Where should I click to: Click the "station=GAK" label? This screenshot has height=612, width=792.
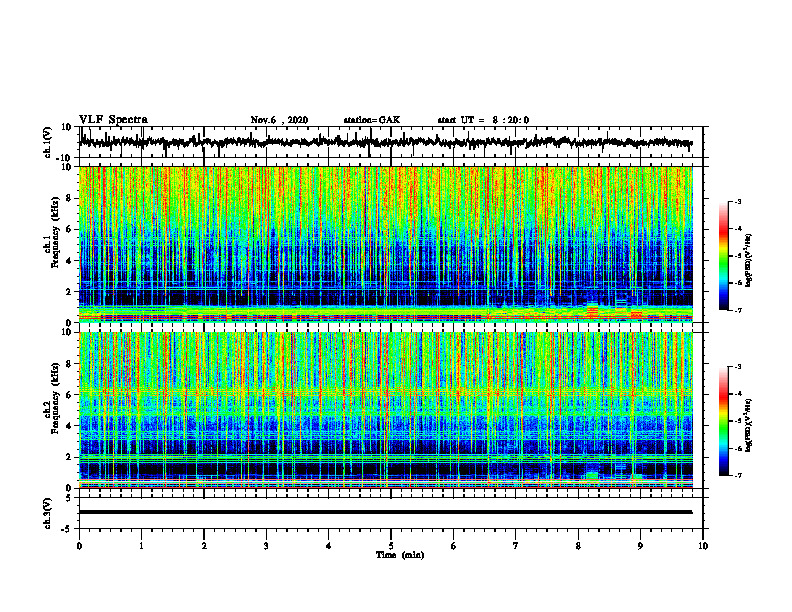pos(372,120)
